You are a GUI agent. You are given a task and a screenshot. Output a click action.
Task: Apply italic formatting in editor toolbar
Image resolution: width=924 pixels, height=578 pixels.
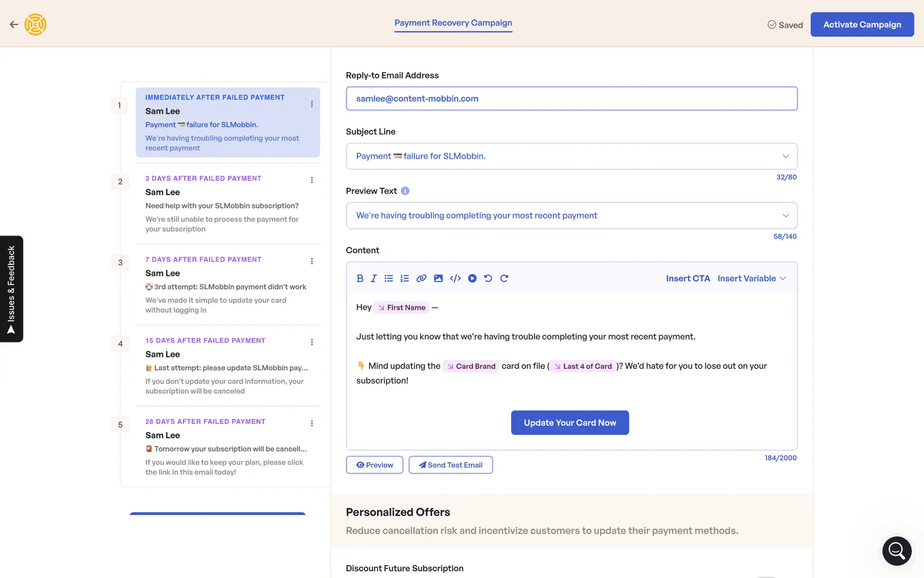[x=373, y=278]
